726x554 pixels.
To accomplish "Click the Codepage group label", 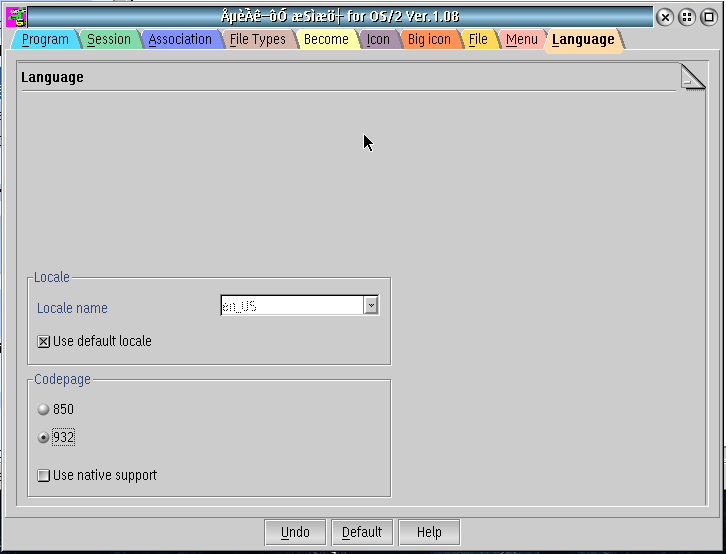I will coord(63,379).
